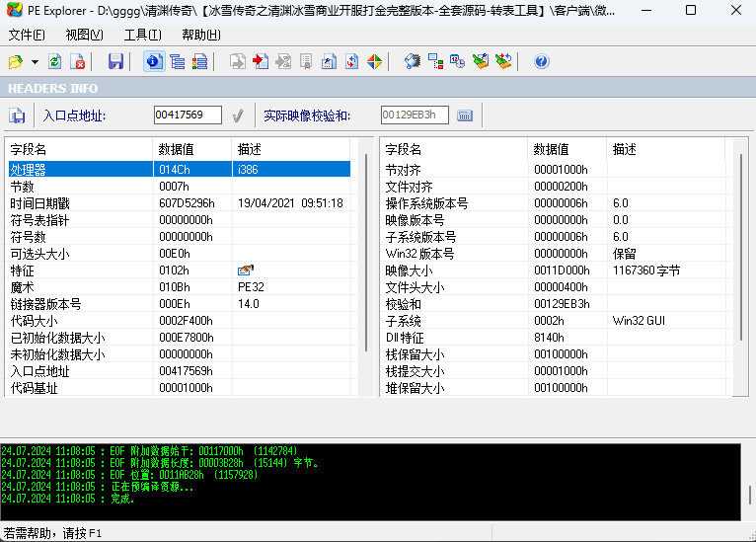Click the 00129EB3h value in 校验和 row
Screen dimensions: 756x542
click(562, 304)
